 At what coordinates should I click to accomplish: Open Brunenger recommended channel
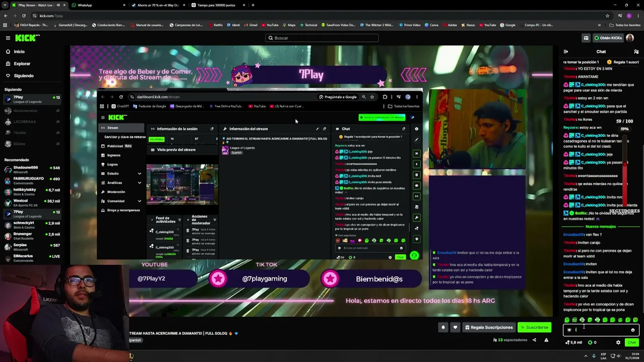31,236
